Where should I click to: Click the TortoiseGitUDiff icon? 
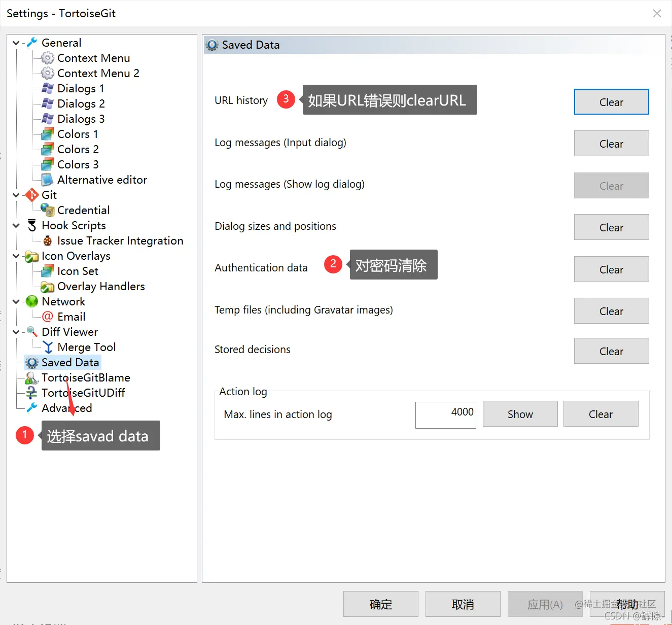pyautogui.click(x=32, y=393)
